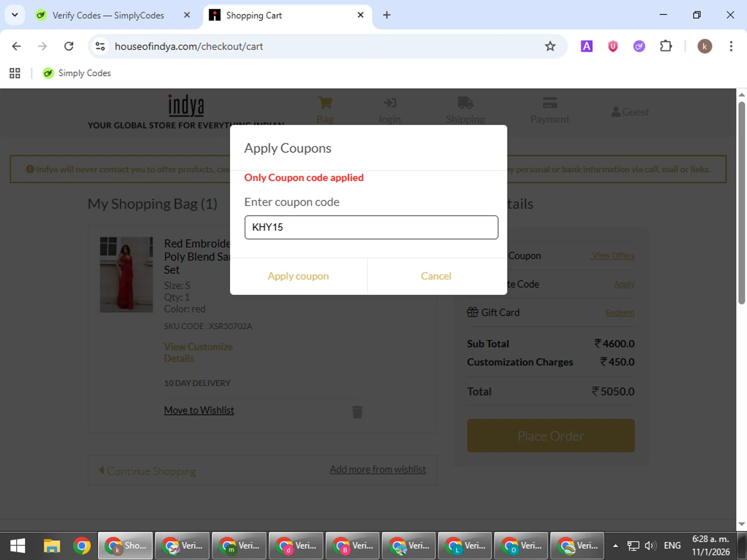Open the Chrome profile k avatar

pyautogui.click(x=704, y=46)
